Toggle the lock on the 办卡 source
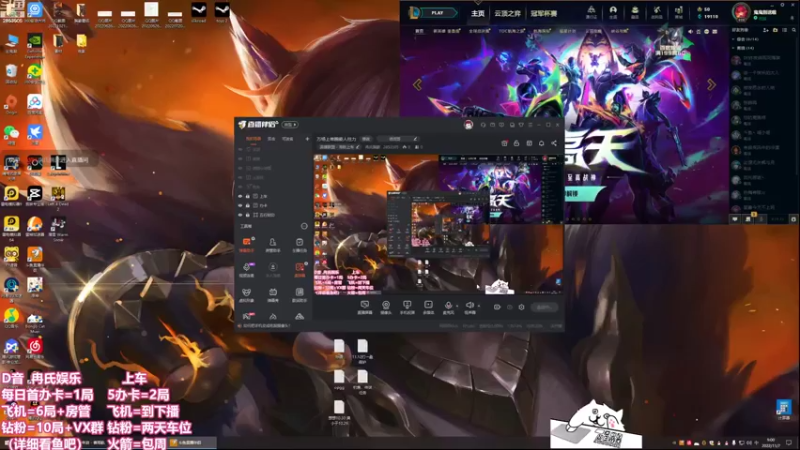800x450 pixels. [x=247, y=206]
